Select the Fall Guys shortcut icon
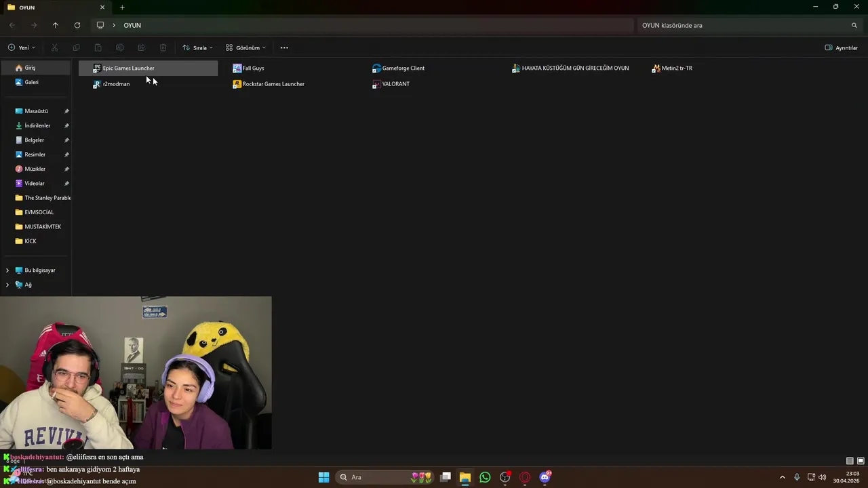This screenshot has width=868, height=488. click(x=237, y=68)
